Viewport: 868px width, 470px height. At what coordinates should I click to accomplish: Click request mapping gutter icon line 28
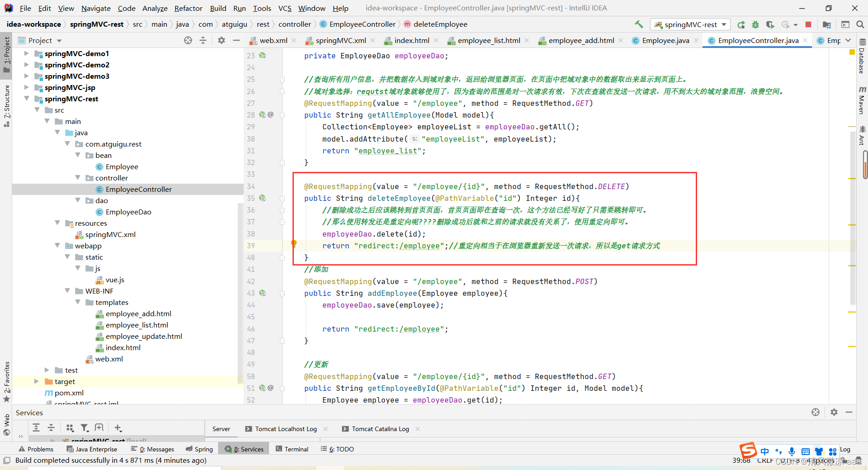(263, 115)
